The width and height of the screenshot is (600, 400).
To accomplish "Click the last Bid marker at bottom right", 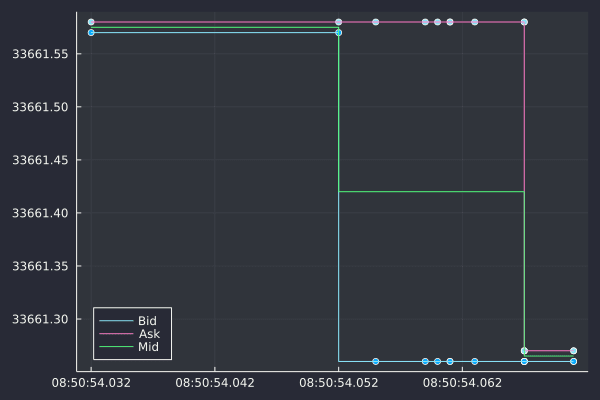I will [x=573, y=361].
